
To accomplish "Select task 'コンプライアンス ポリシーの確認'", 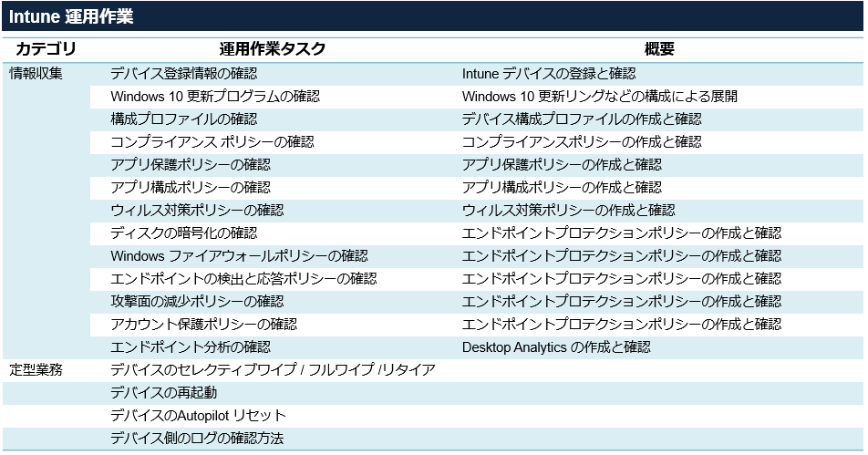I will (x=212, y=141).
